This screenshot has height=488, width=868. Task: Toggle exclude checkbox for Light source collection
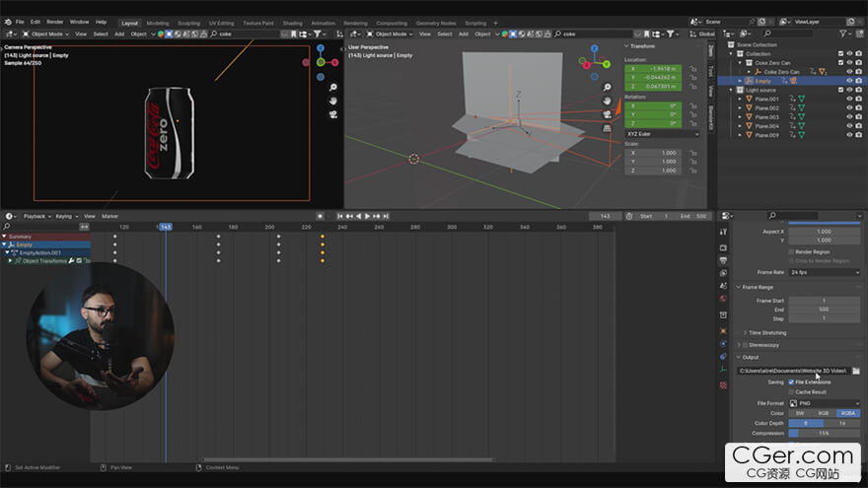coord(840,90)
